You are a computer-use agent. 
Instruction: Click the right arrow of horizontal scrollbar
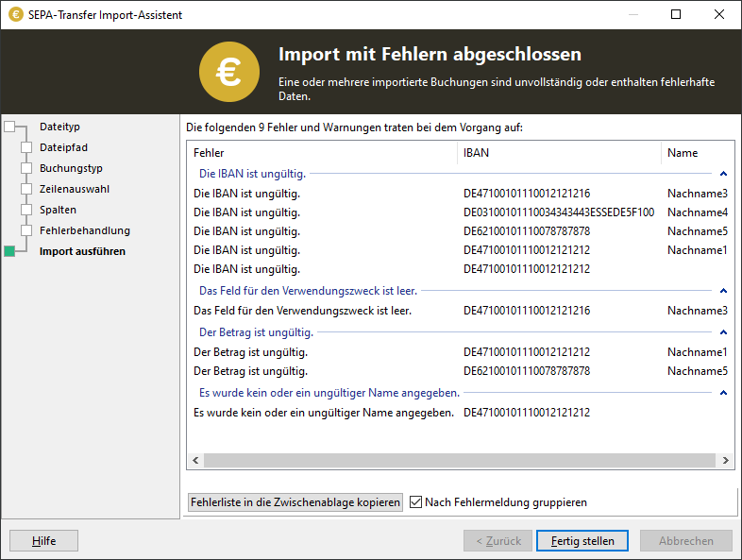pos(725,460)
